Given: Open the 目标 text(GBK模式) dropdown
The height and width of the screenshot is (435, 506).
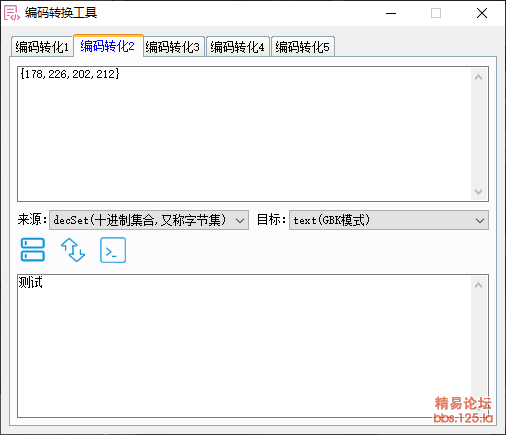Looking at the screenshot, I should click(x=389, y=220).
